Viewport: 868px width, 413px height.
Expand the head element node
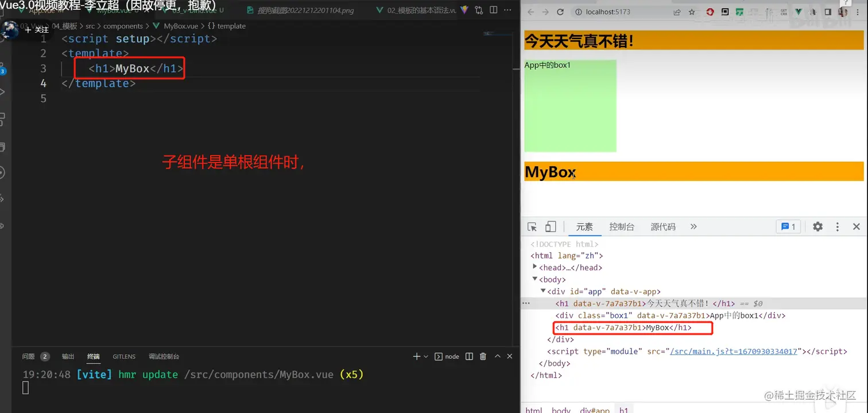click(535, 267)
